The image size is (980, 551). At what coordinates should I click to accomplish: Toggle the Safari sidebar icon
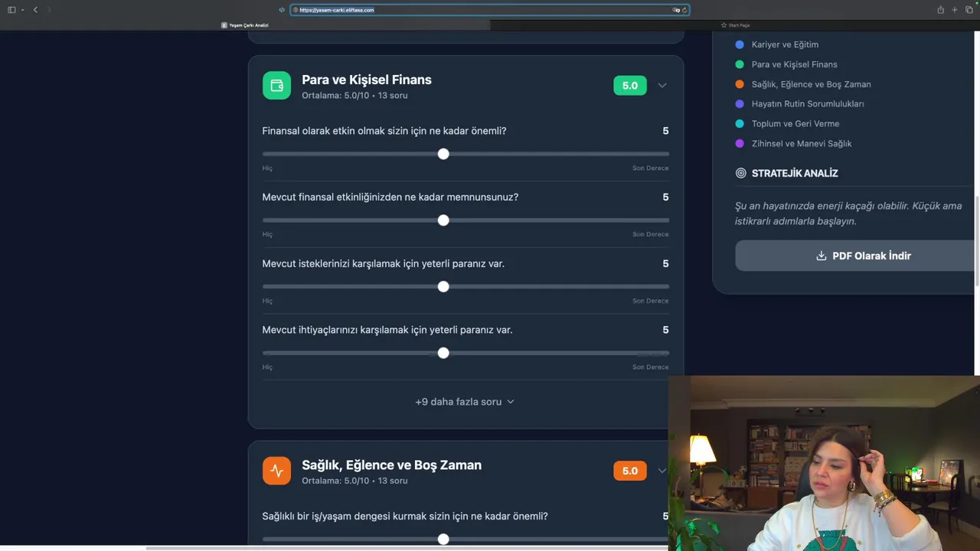click(11, 10)
